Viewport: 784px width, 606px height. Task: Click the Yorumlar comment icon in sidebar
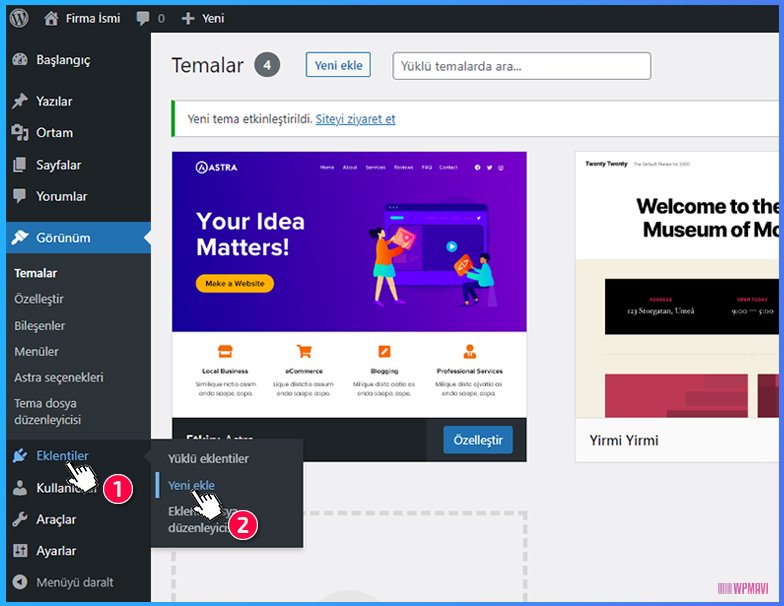(x=20, y=196)
